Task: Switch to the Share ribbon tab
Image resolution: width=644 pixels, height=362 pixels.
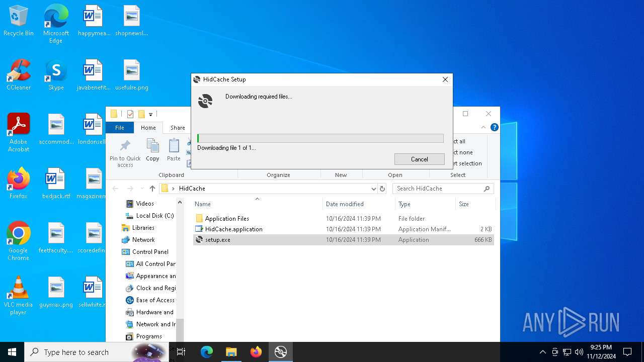Action: point(178,128)
